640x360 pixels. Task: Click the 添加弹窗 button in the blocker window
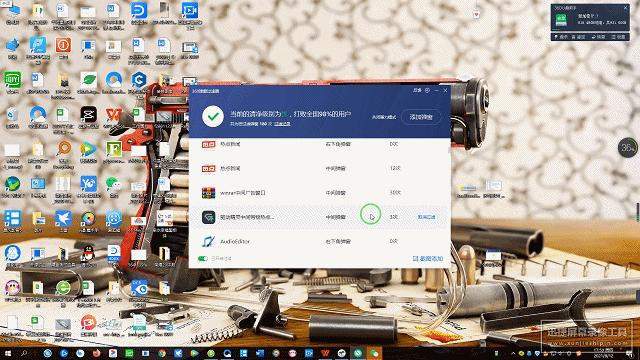coord(421,117)
